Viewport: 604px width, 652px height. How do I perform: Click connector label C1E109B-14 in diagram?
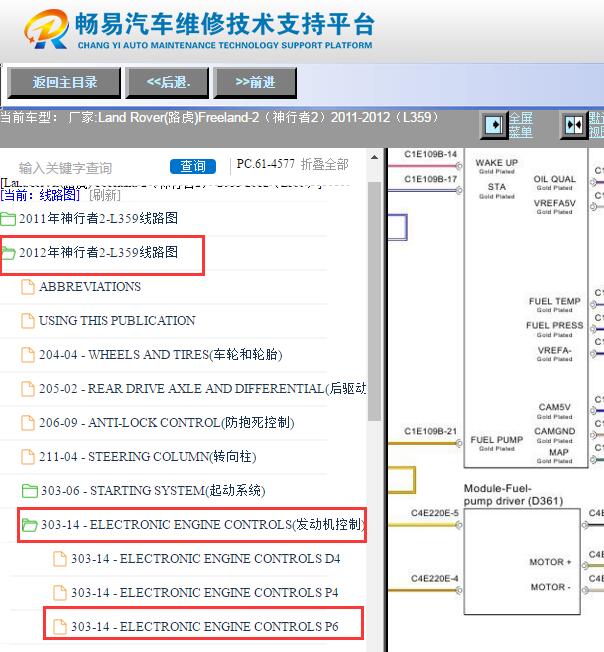click(430, 154)
